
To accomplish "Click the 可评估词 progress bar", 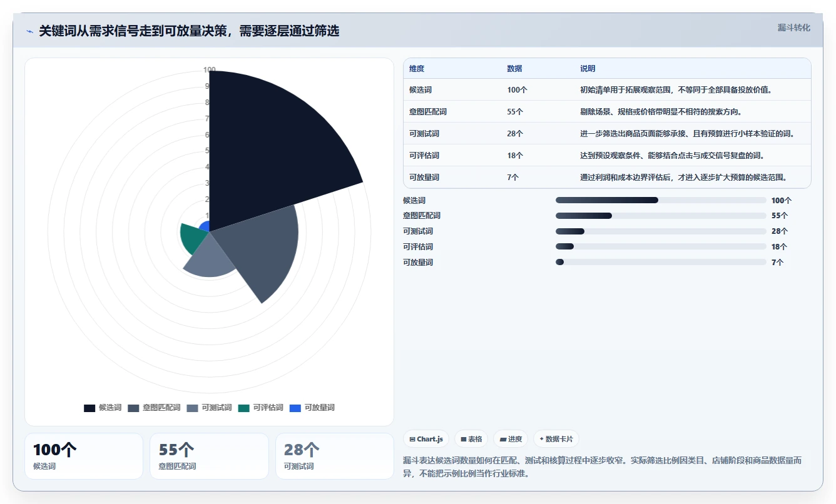I will (x=661, y=246).
